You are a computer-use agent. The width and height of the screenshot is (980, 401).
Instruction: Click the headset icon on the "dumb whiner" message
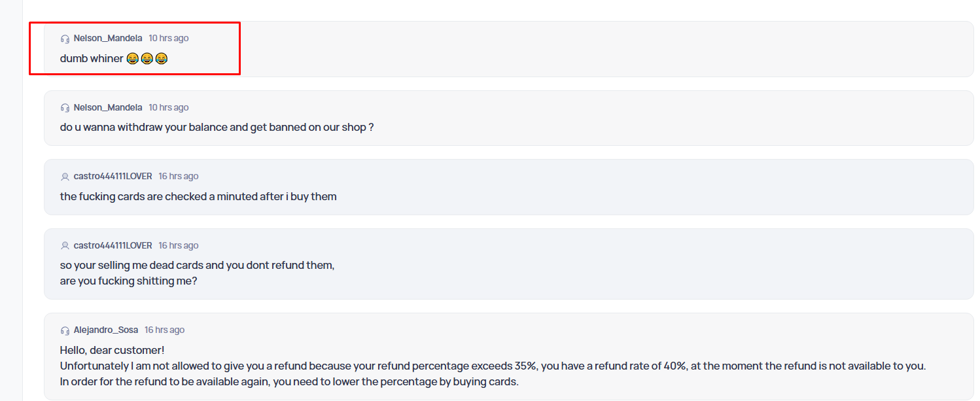point(65,39)
